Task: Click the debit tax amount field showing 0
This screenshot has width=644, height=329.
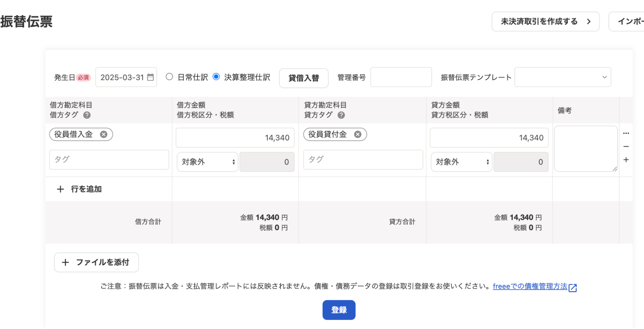Action: coord(267,162)
